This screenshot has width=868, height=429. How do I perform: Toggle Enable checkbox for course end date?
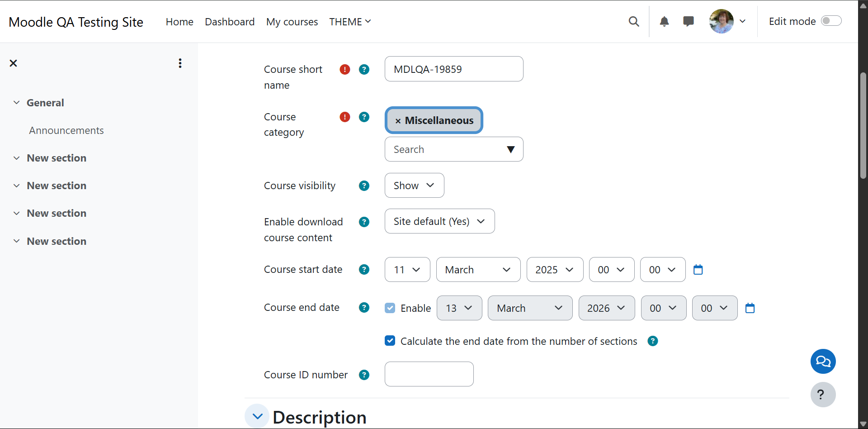[390, 308]
